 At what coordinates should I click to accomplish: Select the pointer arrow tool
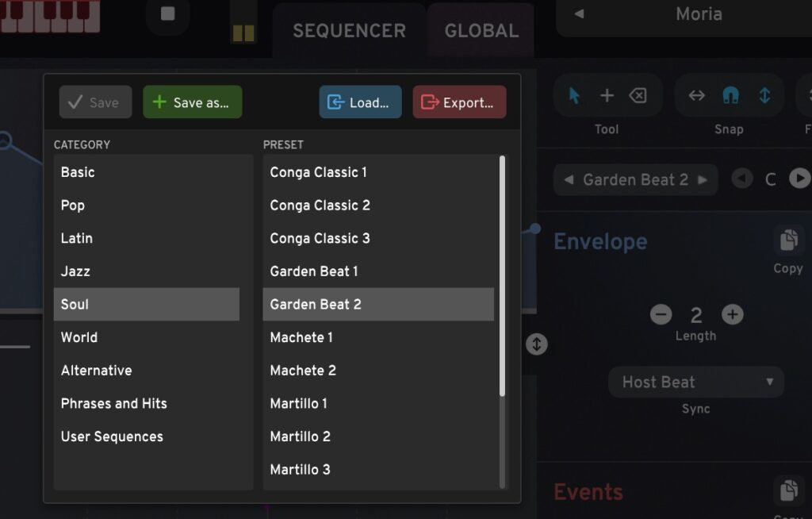pos(575,96)
